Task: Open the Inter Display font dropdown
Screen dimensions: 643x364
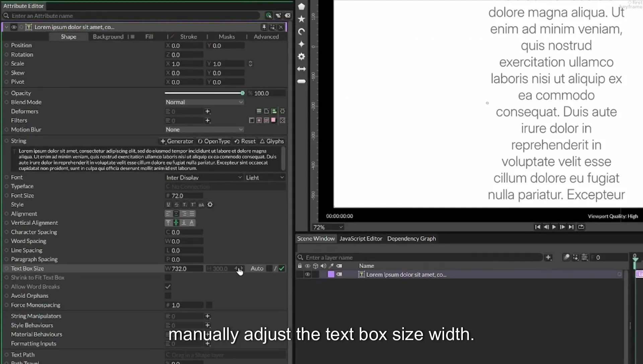Action: click(204, 177)
